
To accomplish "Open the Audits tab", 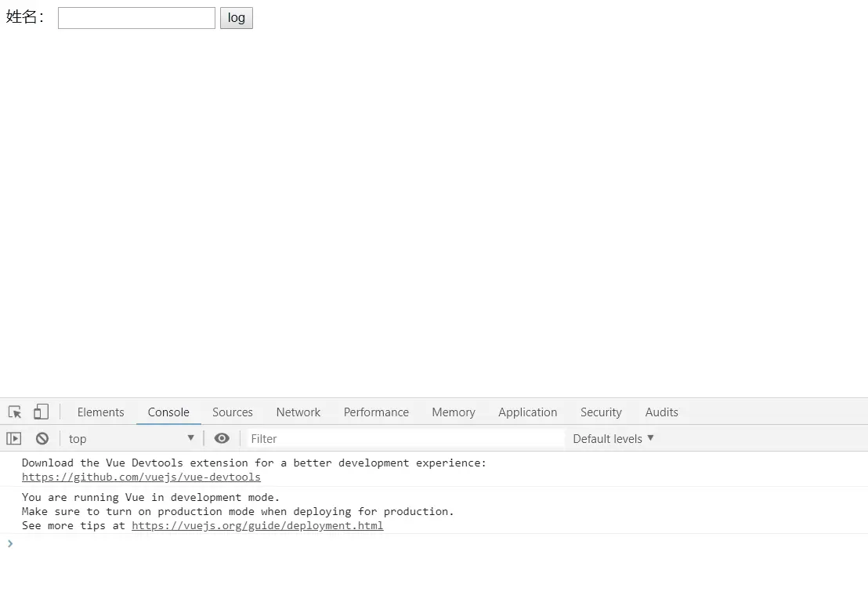I will [x=661, y=412].
